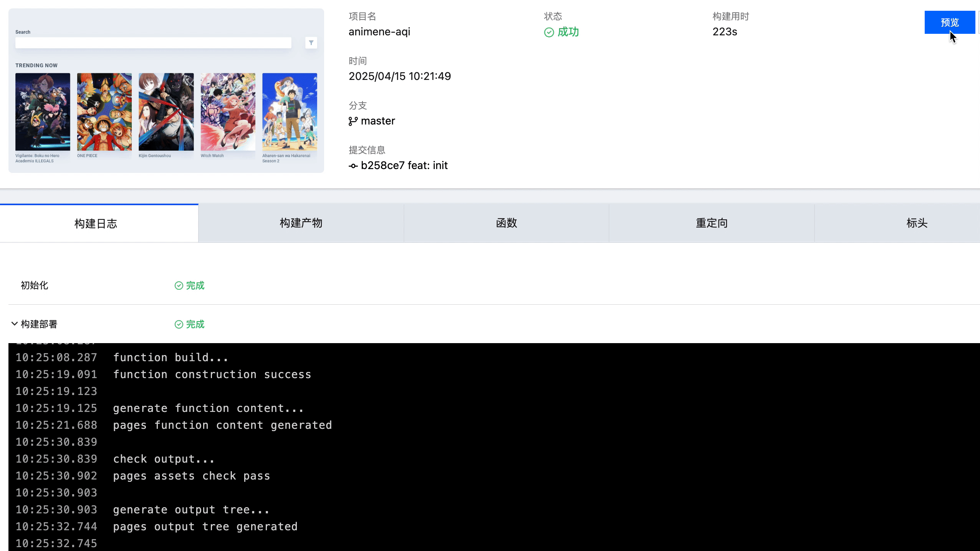Click log line 'pages function content generated'
The height and width of the screenshot is (551, 980).
tap(222, 425)
